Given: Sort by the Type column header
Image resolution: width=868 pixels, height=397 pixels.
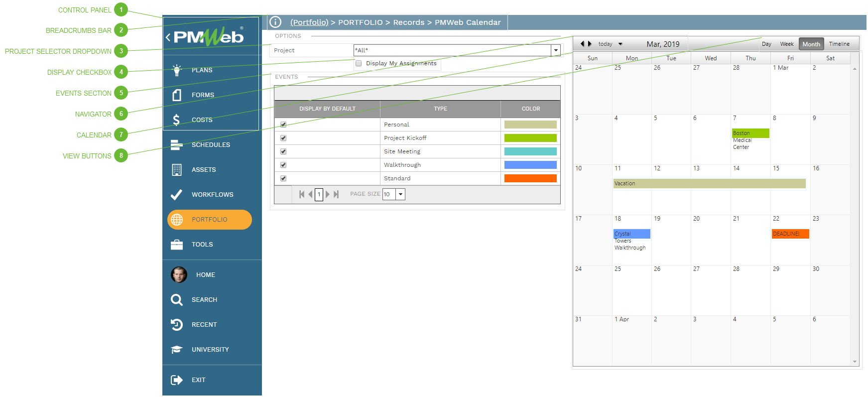Looking at the screenshot, I should tap(440, 109).
